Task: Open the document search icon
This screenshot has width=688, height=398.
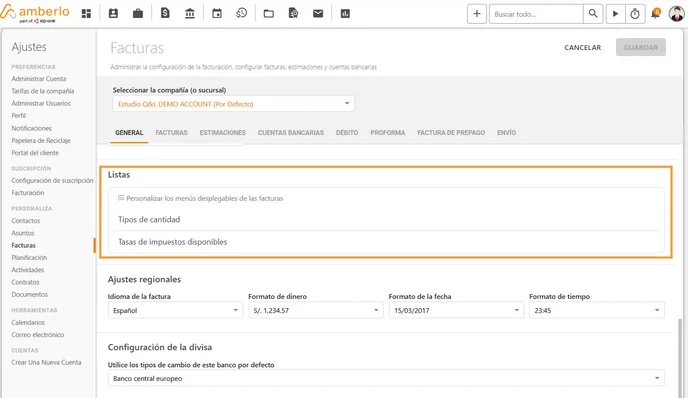Action: (294, 14)
